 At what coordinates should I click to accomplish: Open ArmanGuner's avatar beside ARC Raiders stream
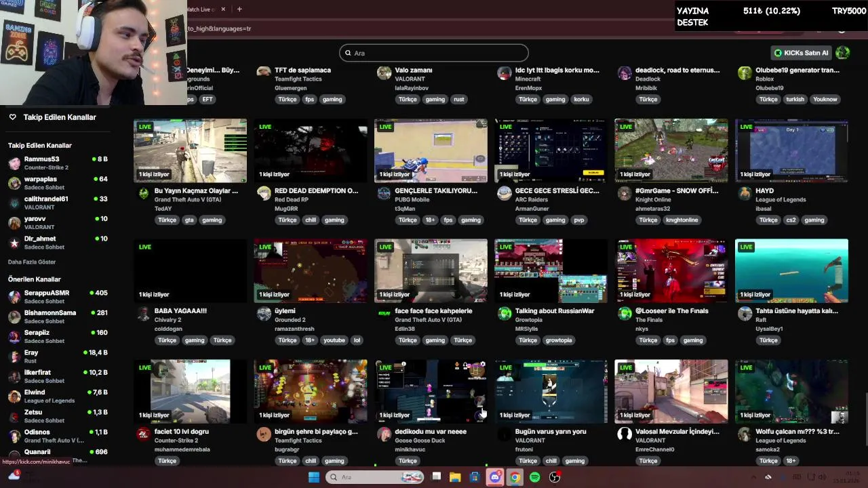pyautogui.click(x=505, y=193)
